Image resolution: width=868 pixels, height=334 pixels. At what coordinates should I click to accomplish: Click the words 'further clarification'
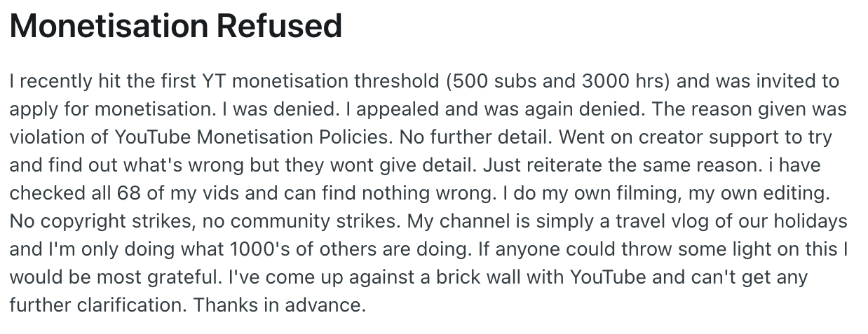pyautogui.click(x=98, y=305)
